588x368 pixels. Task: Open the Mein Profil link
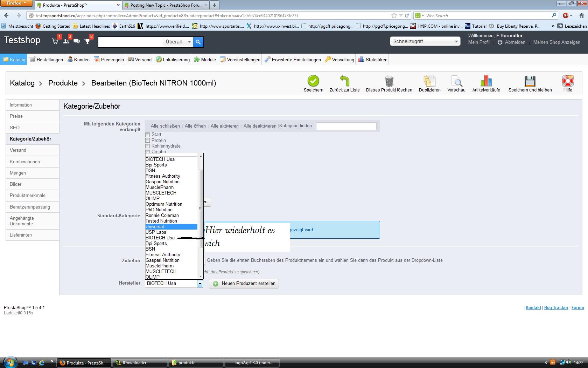479,42
